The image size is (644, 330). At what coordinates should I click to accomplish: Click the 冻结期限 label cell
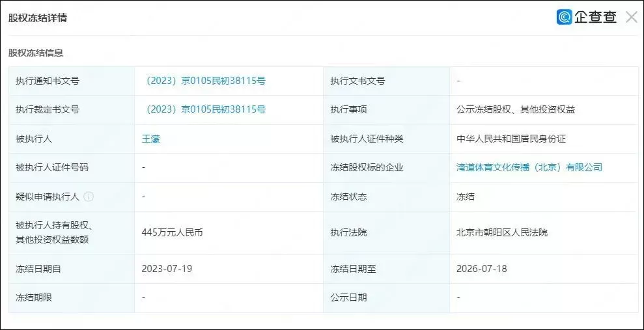pos(72,298)
